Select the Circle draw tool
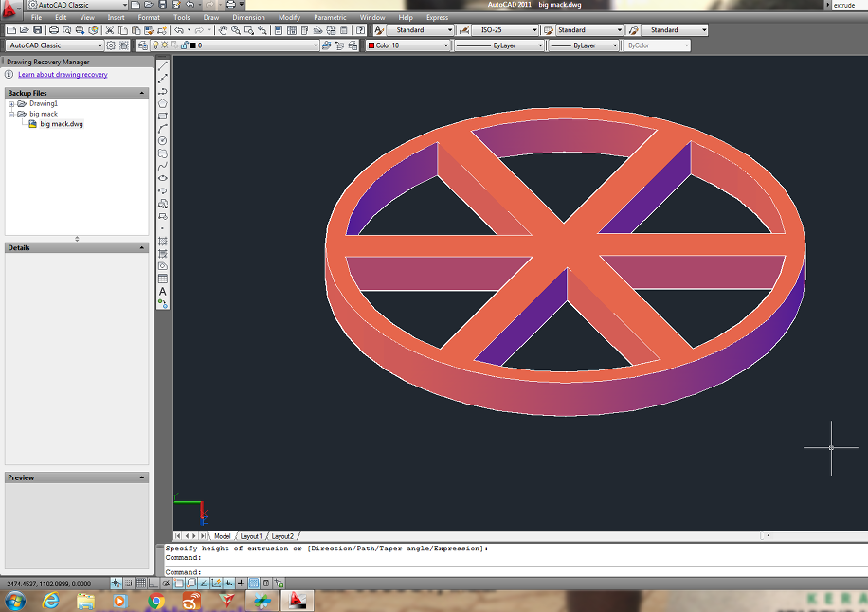868x612 pixels. pyautogui.click(x=163, y=141)
